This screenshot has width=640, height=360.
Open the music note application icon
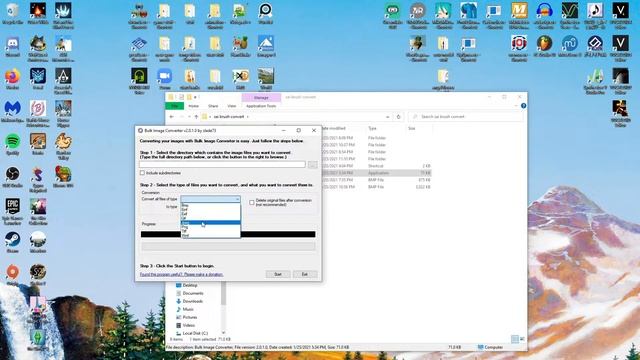point(595,15)
